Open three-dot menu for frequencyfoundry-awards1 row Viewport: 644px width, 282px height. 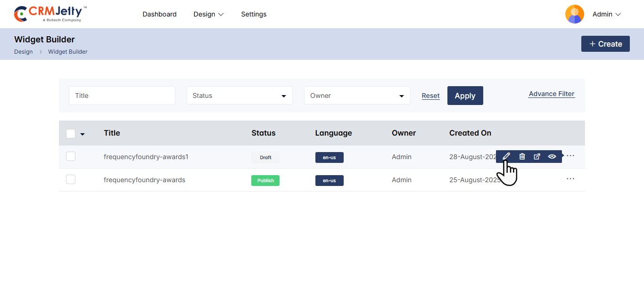tap(570, 156)
